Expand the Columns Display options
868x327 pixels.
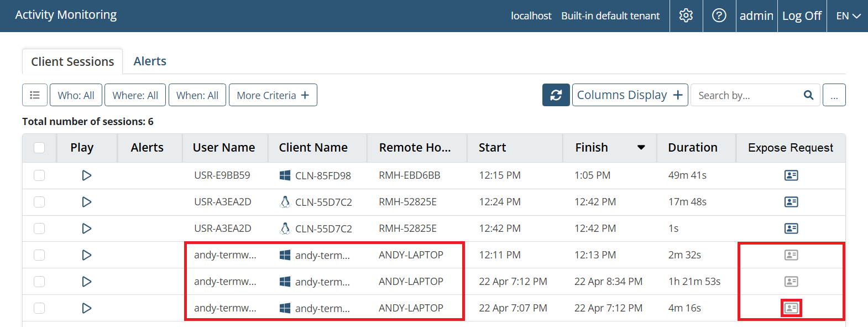pos(630,95)
